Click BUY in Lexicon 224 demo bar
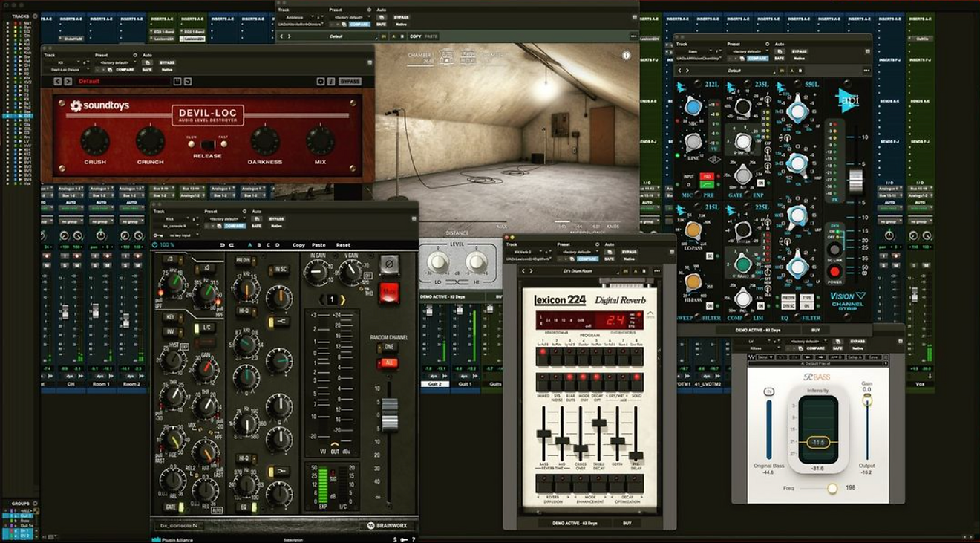 pos(626,523)
